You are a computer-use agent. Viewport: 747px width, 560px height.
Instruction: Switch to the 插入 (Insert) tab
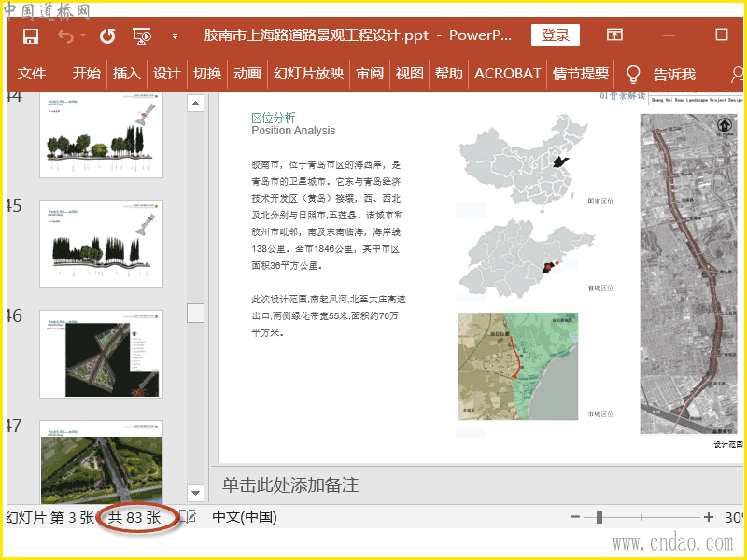tap(126, 74)
